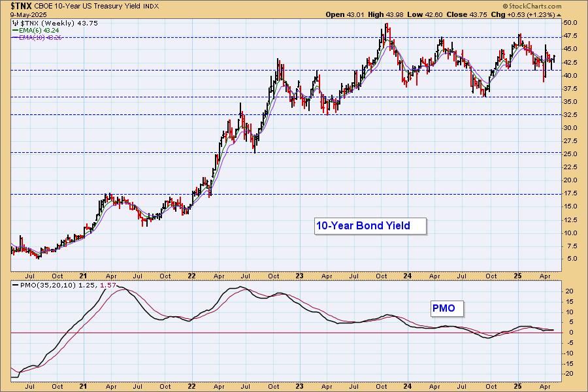Click the High 43.98 value
The height and width of the screenshot is (392, 588).
click(386, 14)
